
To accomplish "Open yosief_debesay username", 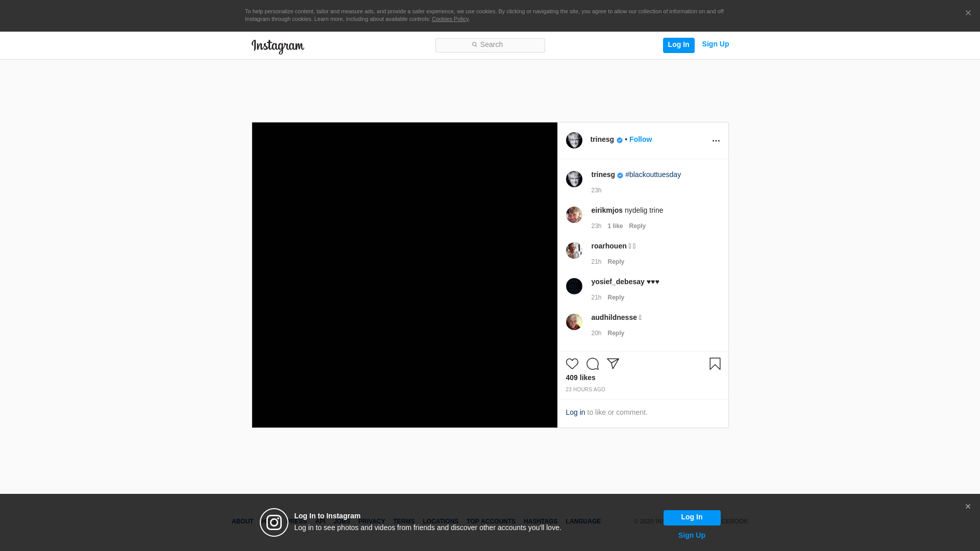I will pyautogui.click(x=618, y=282).
